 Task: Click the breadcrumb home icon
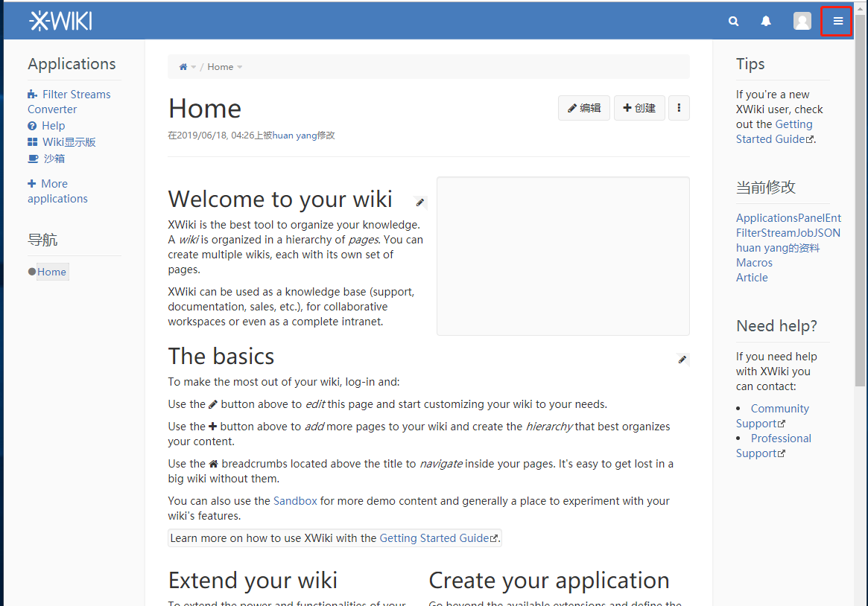(183, 67)
